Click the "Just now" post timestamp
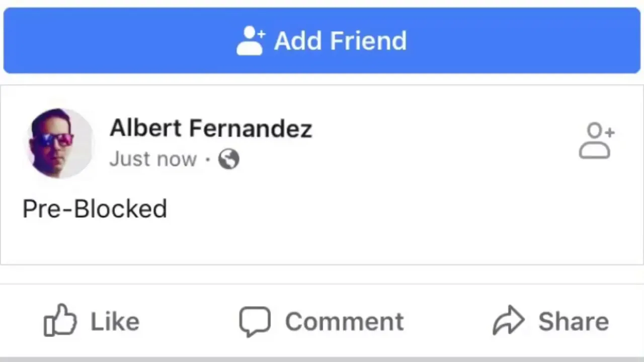644x362 pixels. [153, 159]
